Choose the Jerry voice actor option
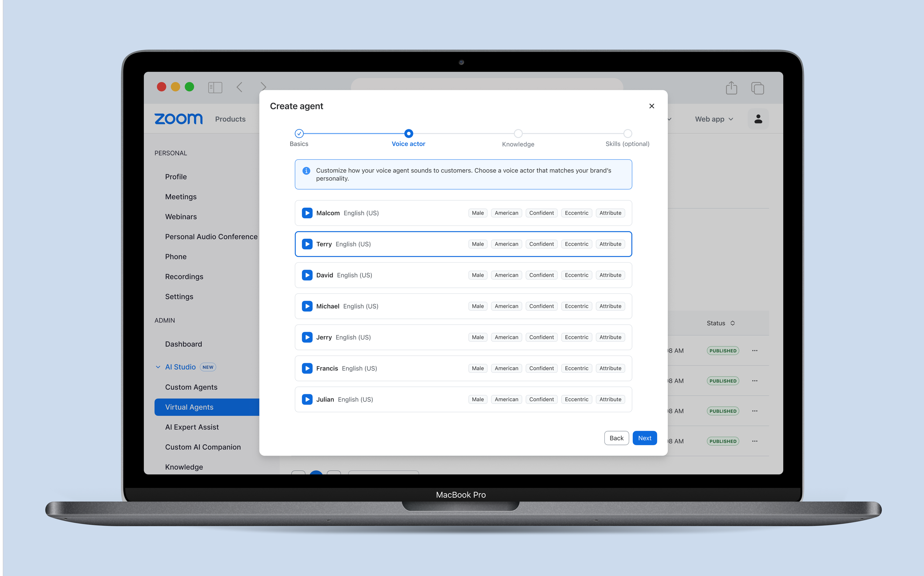 click(419, 337)
